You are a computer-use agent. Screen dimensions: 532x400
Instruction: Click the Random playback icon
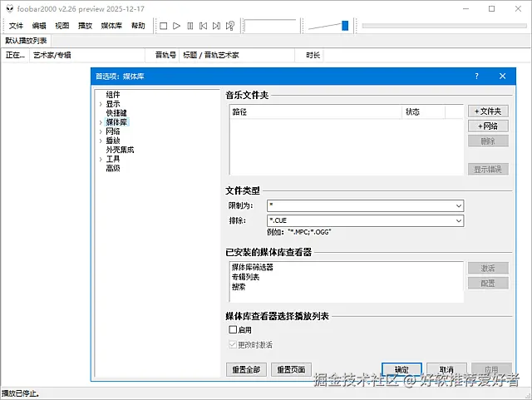[230, 26]
